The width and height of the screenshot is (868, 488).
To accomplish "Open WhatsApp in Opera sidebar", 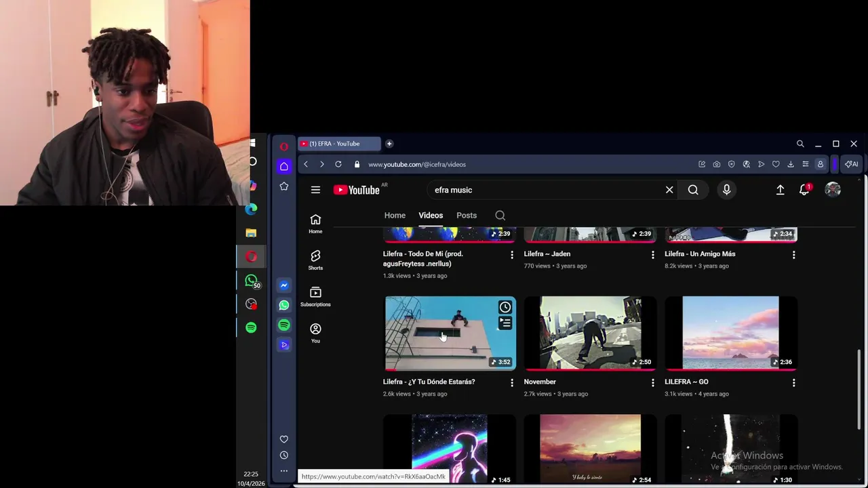I will coord(284,305).
